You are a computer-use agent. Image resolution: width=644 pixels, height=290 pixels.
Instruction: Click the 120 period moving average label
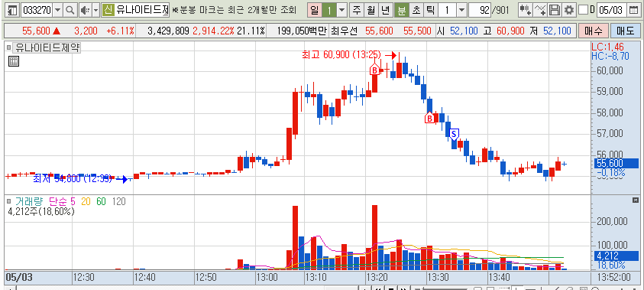(x=118, y=201)
